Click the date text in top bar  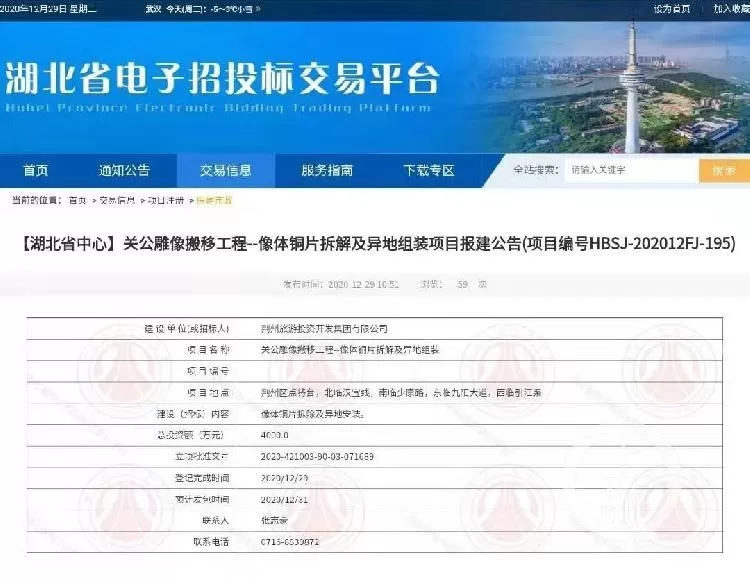(x=48, y=9)
